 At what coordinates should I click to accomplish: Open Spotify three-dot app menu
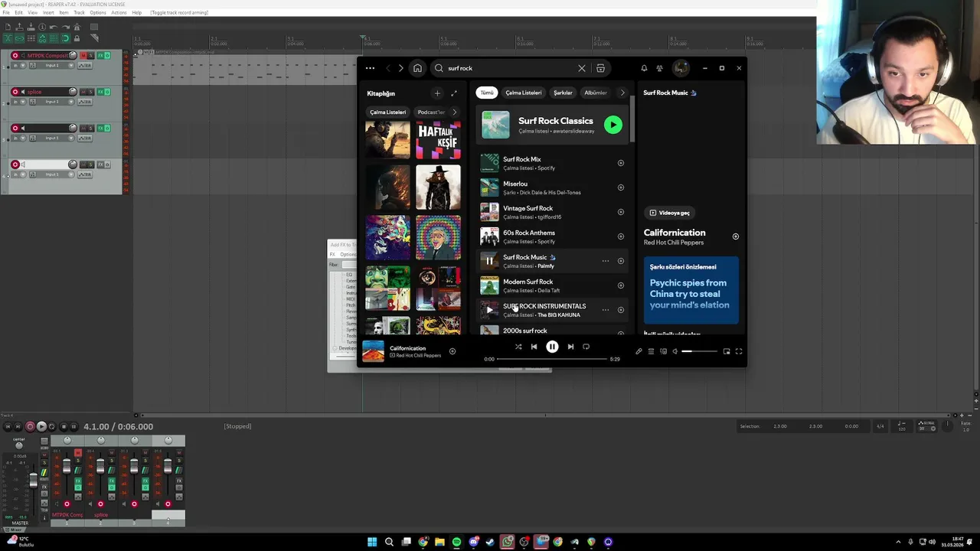tap(370, 68)
